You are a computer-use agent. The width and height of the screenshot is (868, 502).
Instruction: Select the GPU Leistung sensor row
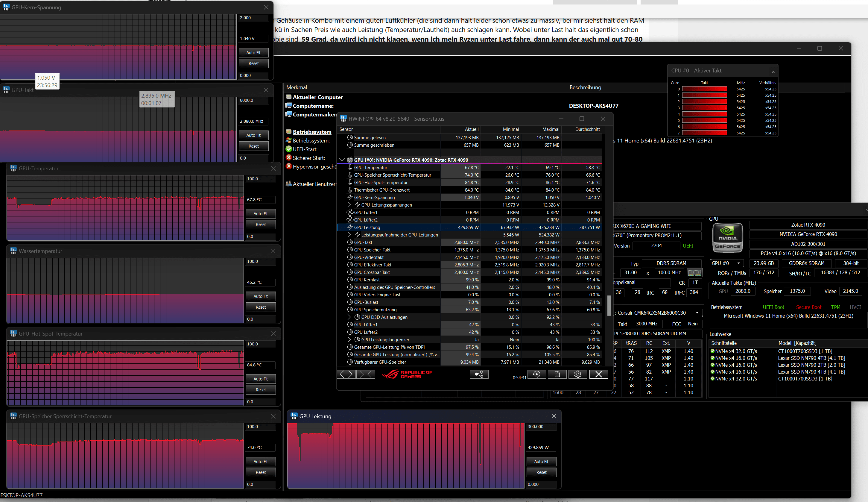pyautogui.click(x=469, y=228)
